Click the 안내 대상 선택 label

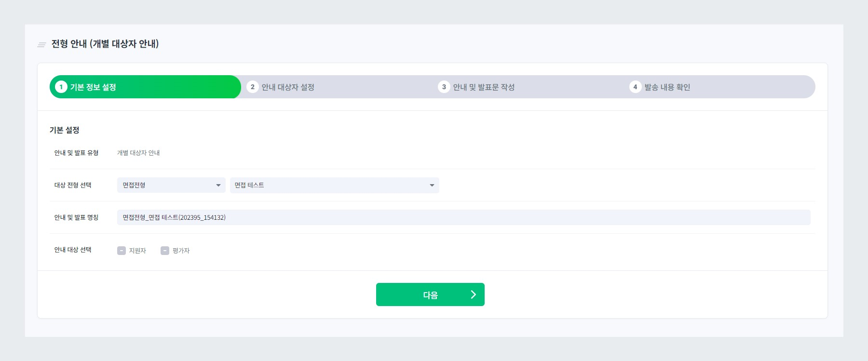tap(73, 250)
